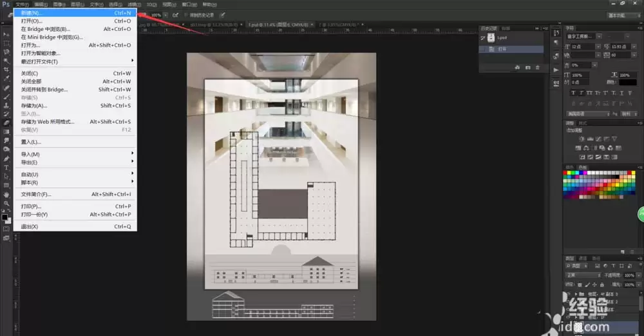Select the Brush tool
This screenshot has height=336, width=644.
(x=6, y=97)
